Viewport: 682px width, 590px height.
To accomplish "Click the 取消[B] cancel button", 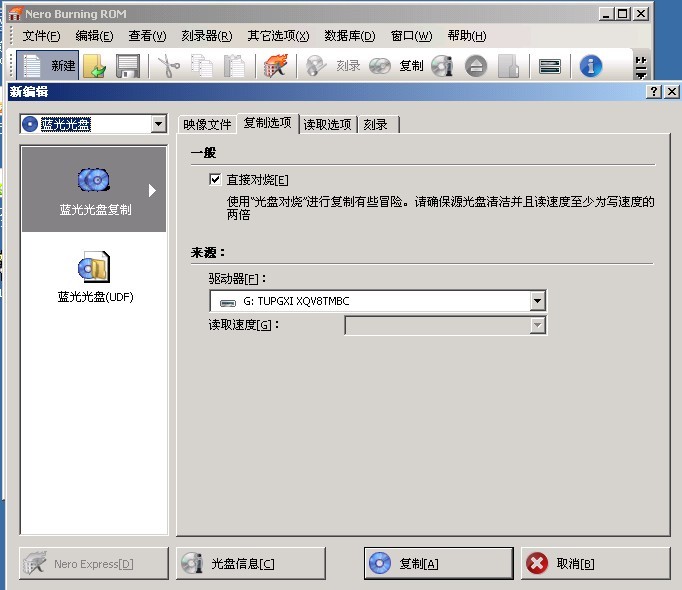I will click(x=595, y=563).
